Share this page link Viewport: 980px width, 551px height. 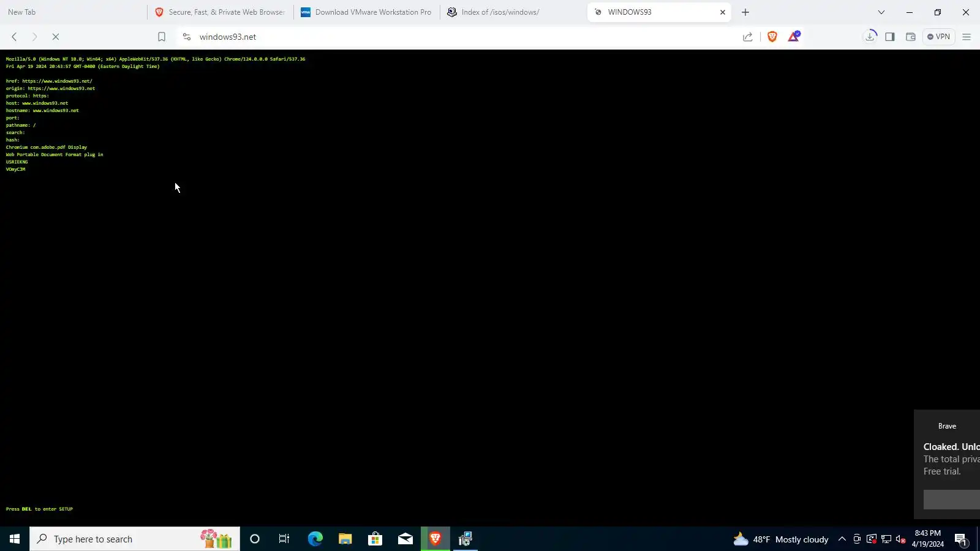point(748,37)
